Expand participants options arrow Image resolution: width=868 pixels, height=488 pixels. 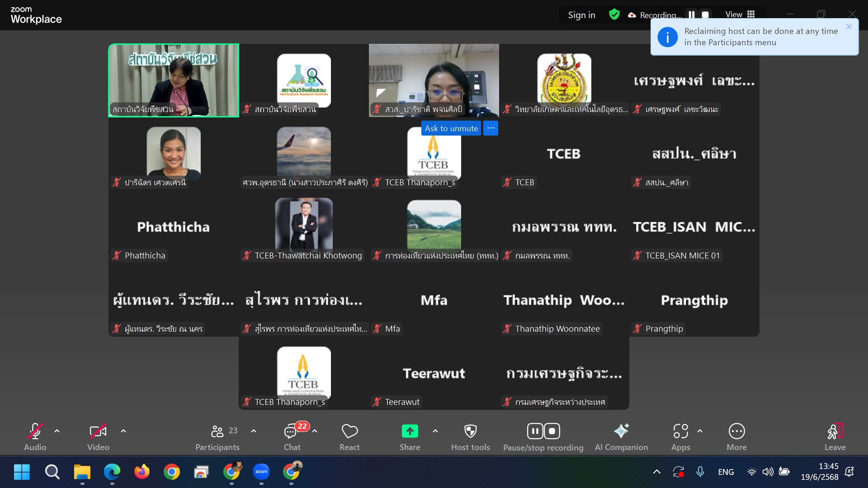coord(254,431)
